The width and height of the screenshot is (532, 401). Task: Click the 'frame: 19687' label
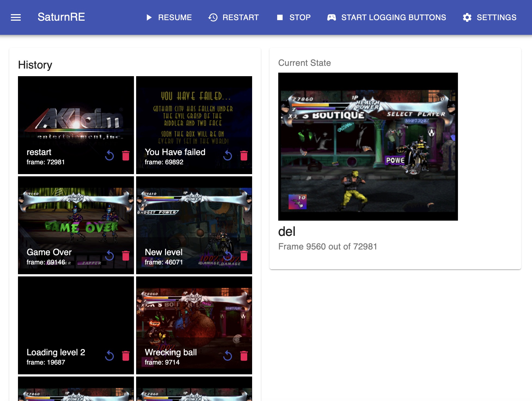46,362
